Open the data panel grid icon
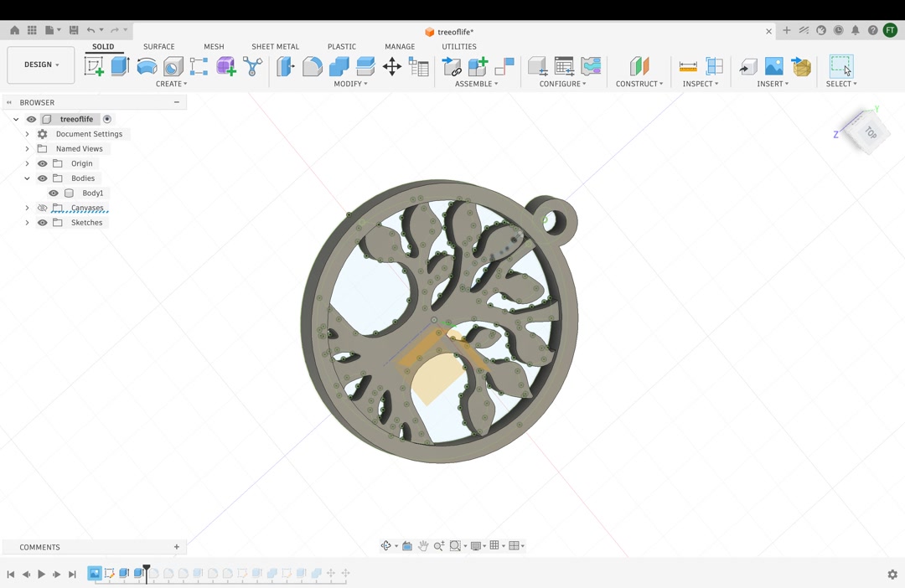 32,30
